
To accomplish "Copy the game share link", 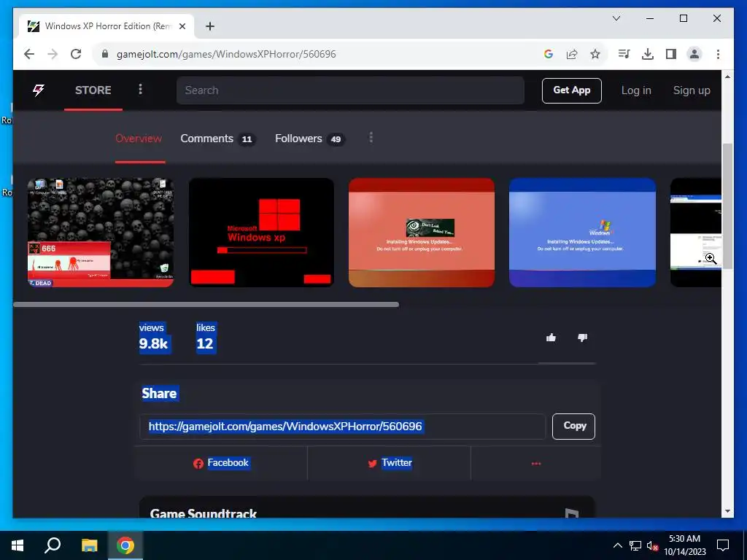I will pos(573,426).
